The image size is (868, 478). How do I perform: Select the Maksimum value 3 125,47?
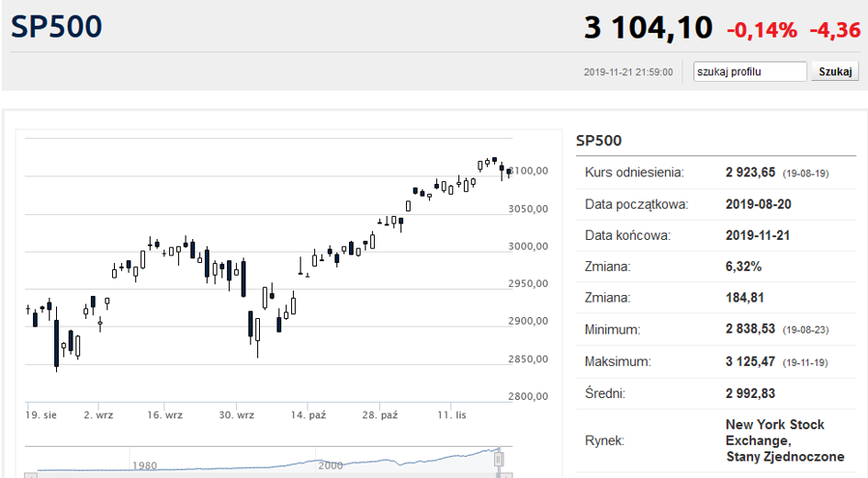(x=750, y=361)
